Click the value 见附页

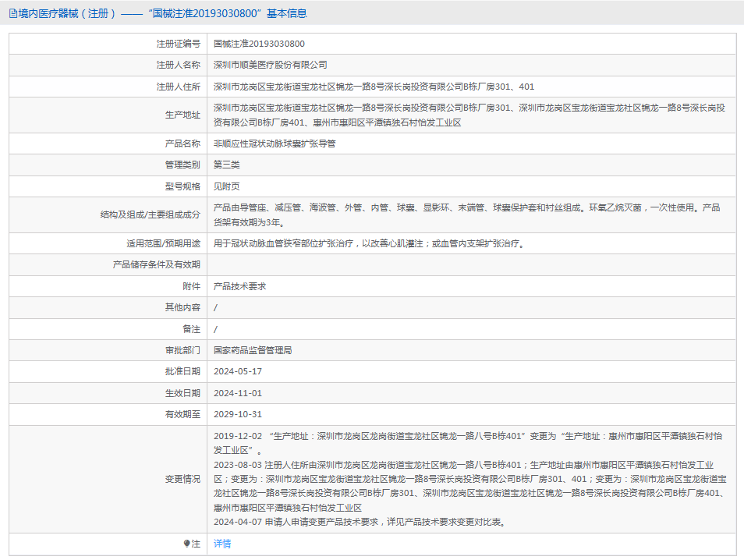(x=227, y=186)
